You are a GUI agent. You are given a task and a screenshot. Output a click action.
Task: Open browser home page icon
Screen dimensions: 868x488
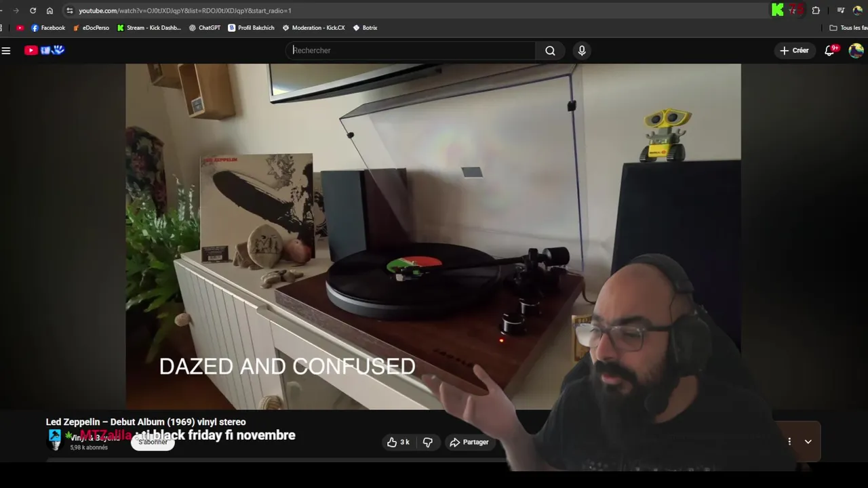tap(50, 10)
